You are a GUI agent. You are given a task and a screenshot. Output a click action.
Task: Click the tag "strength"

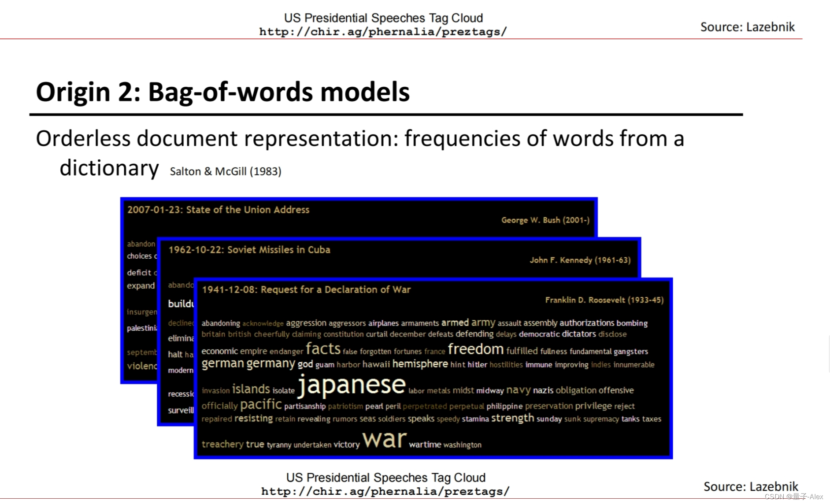(x=512, y=418)
